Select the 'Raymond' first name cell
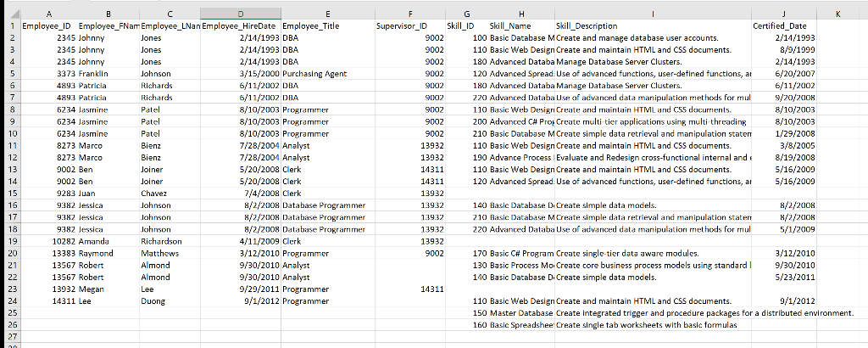The height and width of the screenshot is (348, 868). 108,253
